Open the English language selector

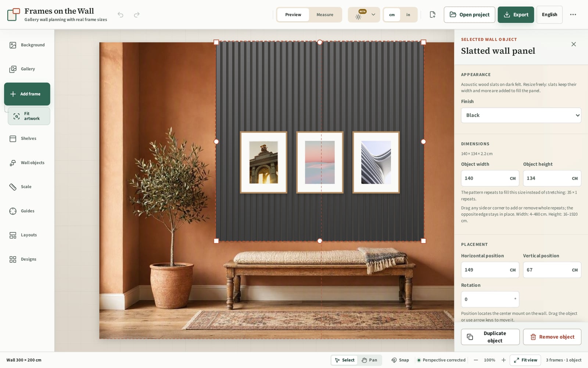click(x=549, y=15)
